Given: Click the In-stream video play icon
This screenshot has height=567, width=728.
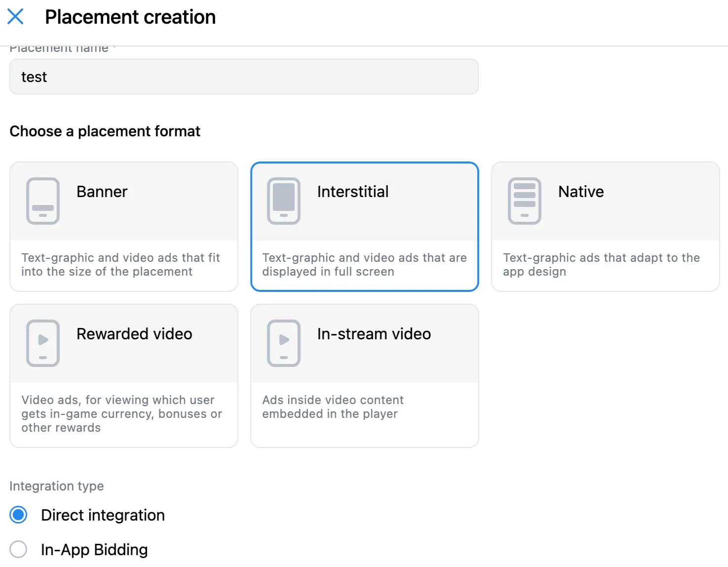Looking at the screenshot, I should click(x=283, y=343).
